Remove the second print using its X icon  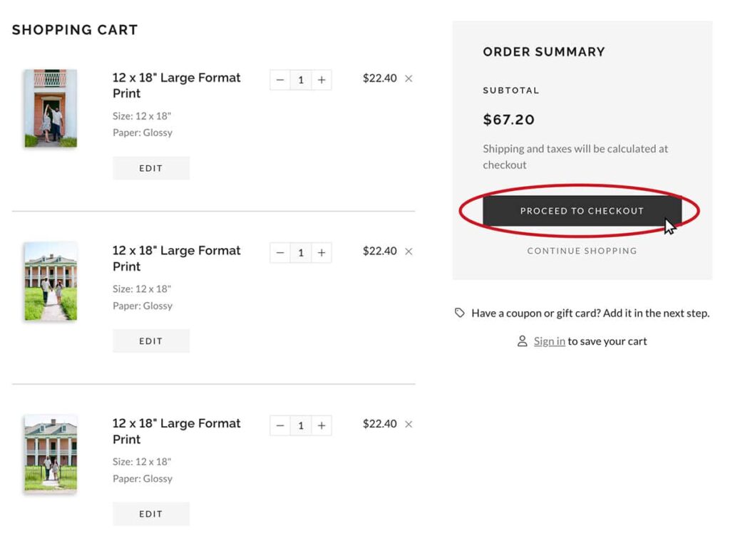[408, 252]
